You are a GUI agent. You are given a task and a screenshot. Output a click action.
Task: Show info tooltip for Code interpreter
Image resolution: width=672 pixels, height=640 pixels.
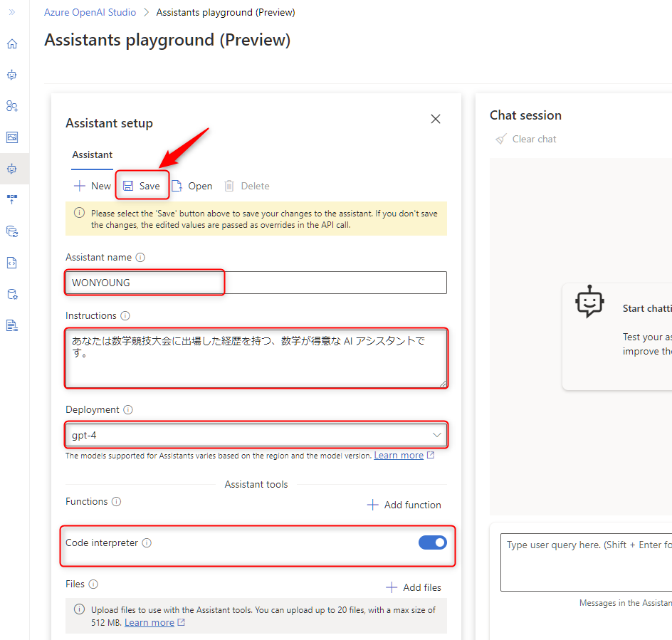coord(147,543)
